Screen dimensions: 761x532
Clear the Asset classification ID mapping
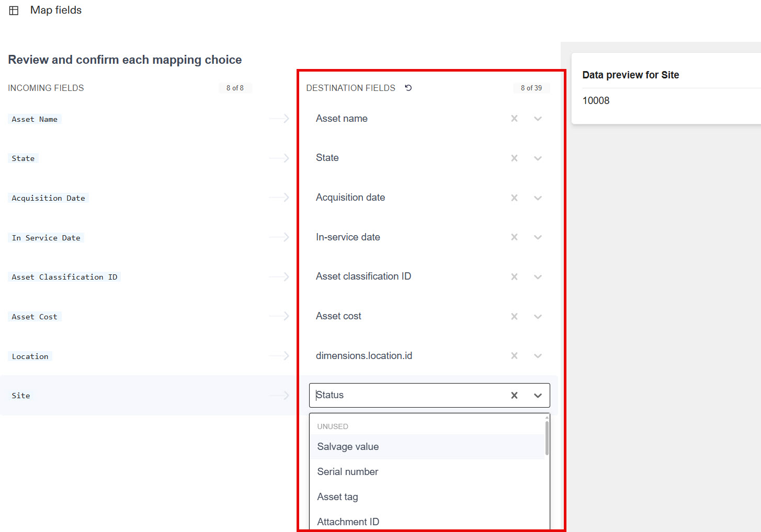click(514, 276)
